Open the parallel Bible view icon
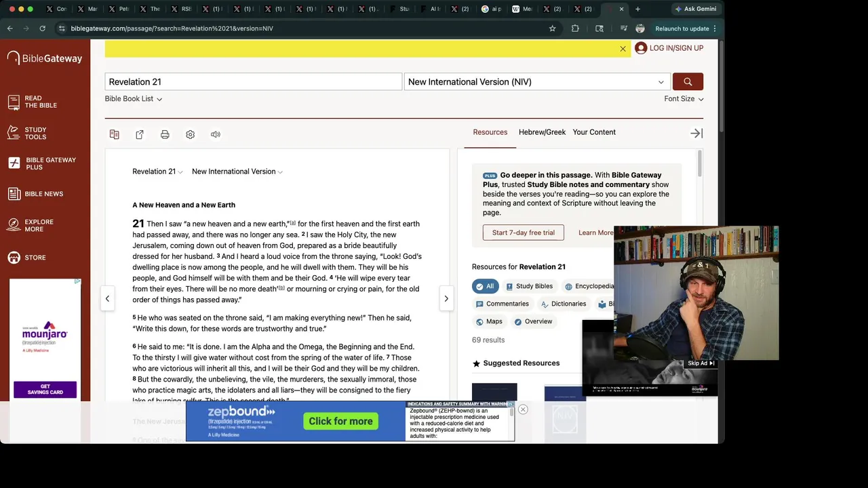 (x=115, y=134)
